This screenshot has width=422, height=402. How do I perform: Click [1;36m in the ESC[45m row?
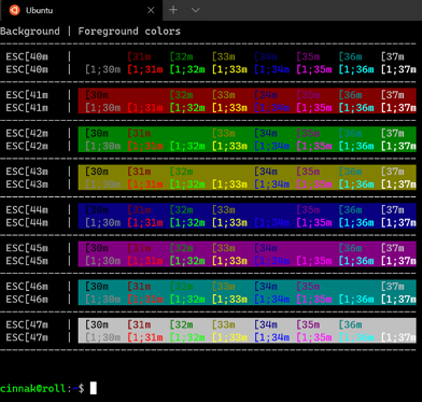[356, 261]
